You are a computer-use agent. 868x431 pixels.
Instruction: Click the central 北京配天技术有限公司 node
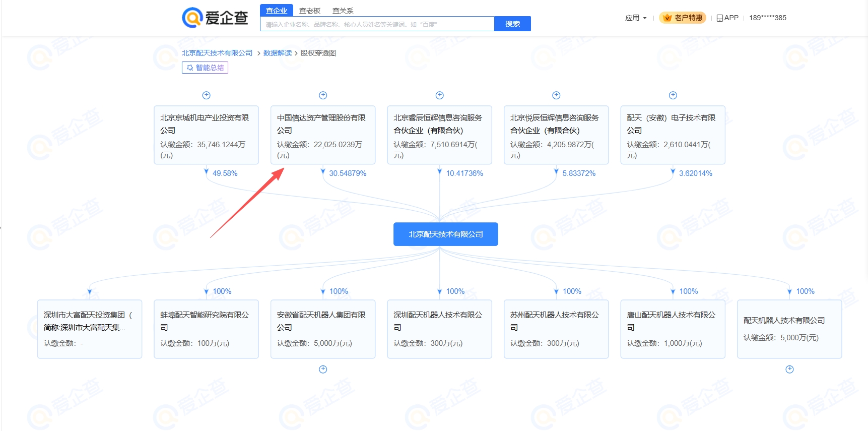tap(445, 234)
